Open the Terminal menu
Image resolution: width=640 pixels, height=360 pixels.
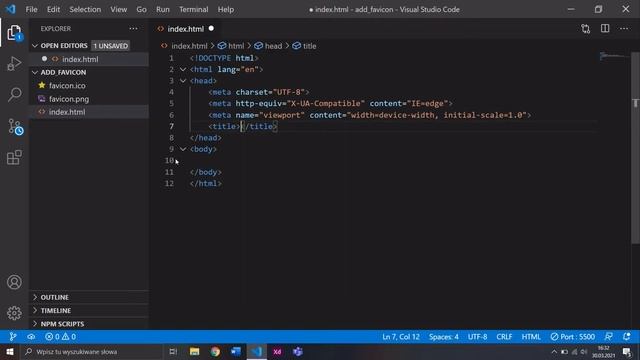pos(193,9)
